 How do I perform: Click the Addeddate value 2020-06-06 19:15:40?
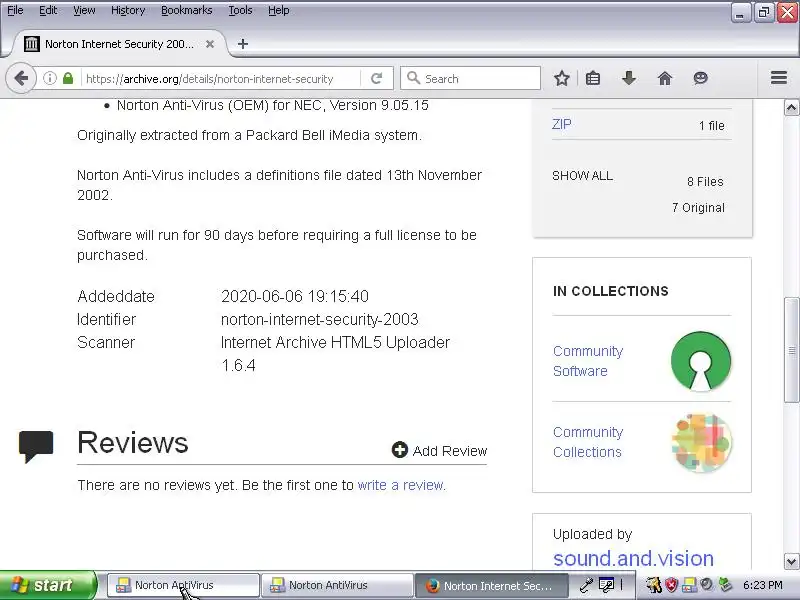tap(295, 296)
